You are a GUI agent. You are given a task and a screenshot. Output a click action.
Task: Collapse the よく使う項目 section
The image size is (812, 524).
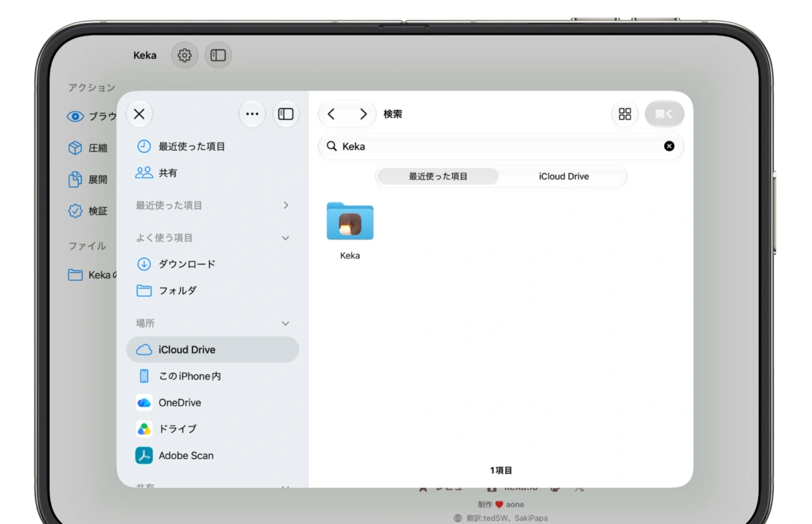[285, 238]
